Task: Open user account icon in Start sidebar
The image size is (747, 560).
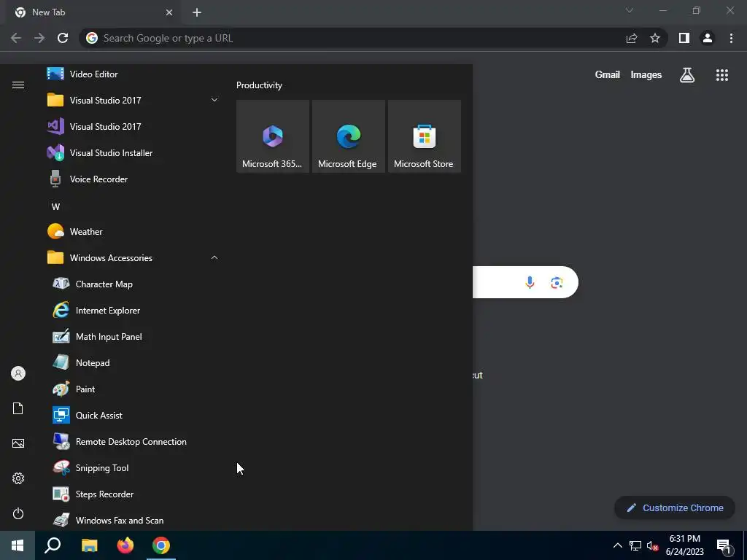Action: tap(18, 373)
